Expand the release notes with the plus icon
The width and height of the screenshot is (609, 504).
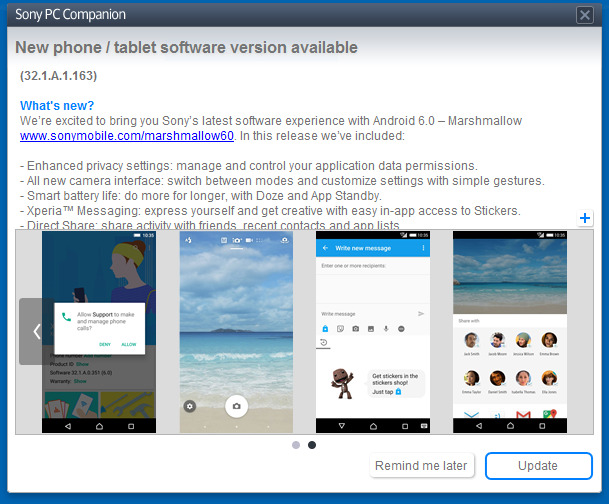pos(585,218)
